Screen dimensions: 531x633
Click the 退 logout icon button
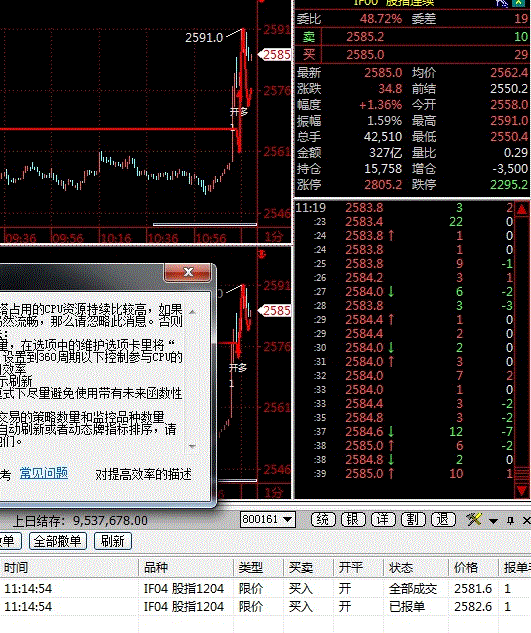443,520
